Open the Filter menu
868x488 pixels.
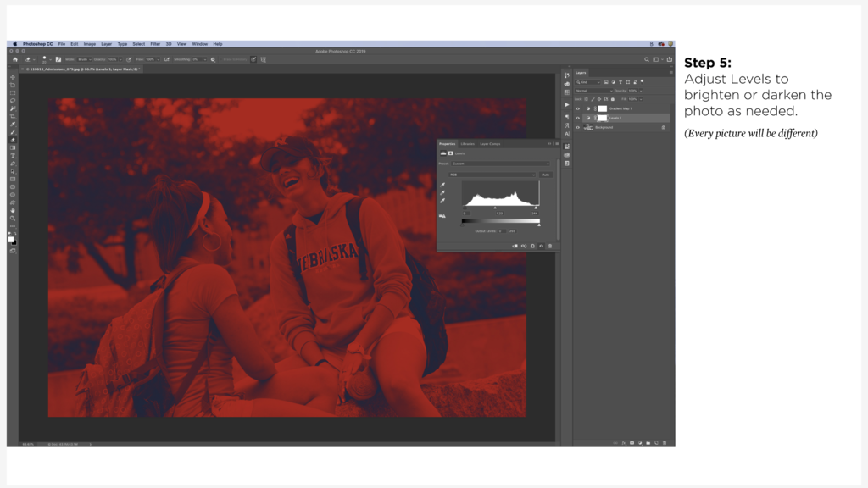point(155,43)
